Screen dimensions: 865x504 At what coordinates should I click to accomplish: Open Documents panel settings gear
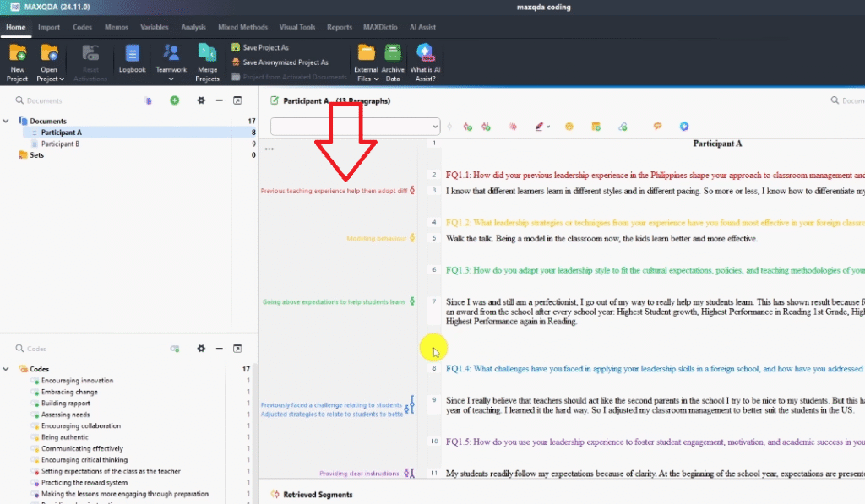click(201, 100)
